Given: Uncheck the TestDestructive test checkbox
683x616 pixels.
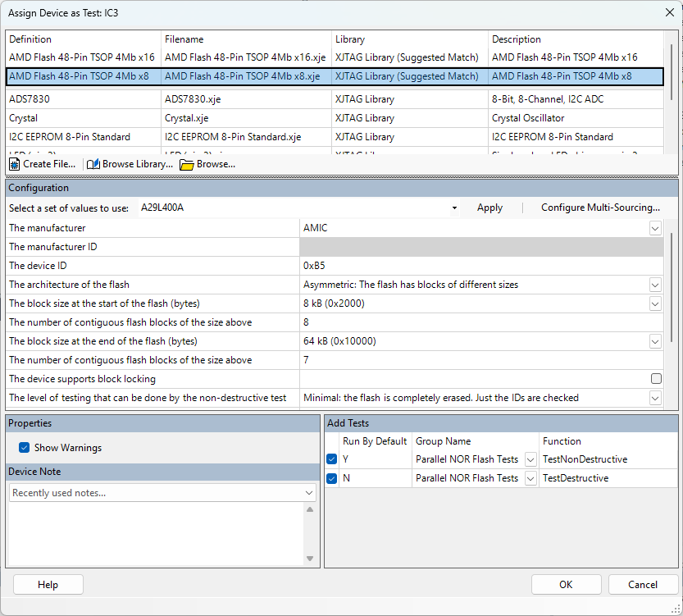Looking at the screenshot, I should pyautogui.click(x=331, y=478).
